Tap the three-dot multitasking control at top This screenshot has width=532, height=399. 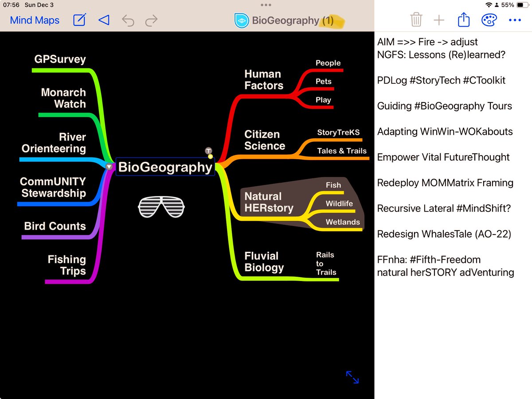click(266, 5)
